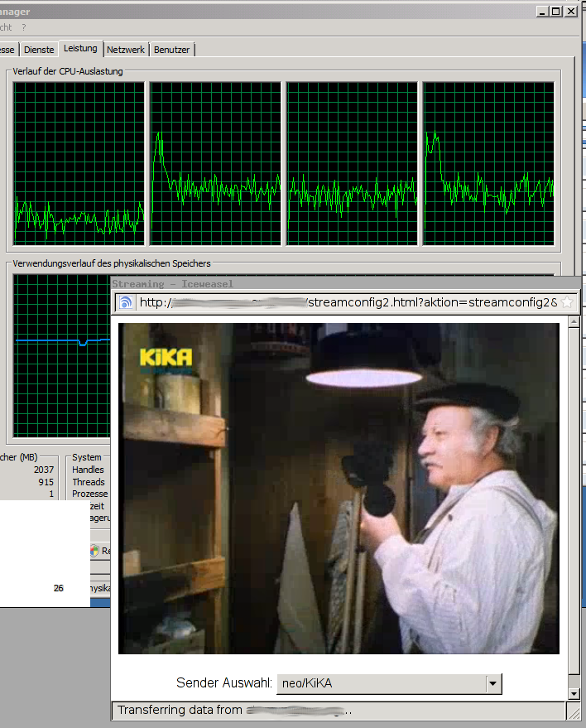
Task: Maximize the Task Manager window
Action: coord(556,12)
